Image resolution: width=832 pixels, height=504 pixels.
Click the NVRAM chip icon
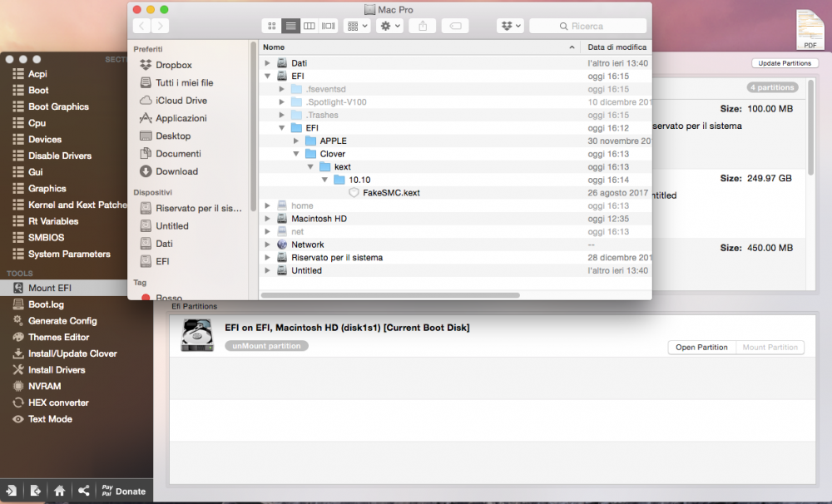tap(18, 386)
